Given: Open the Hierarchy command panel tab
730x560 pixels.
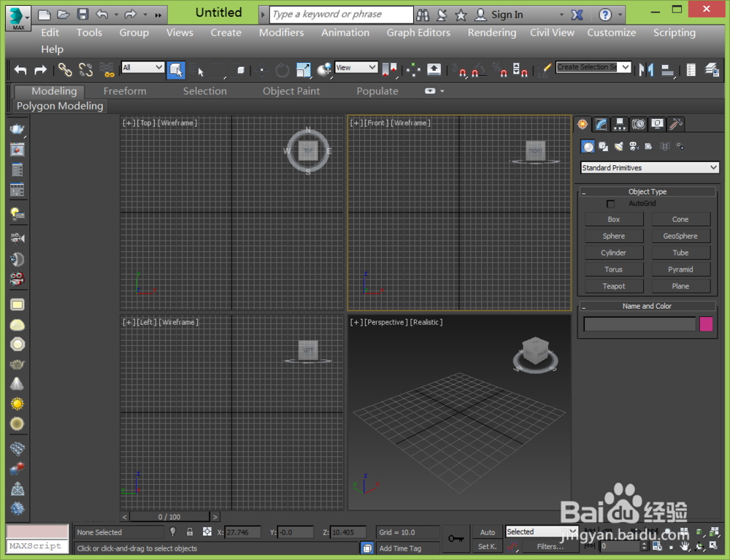Looking at the screenshot, I should (x=620, y=124).
